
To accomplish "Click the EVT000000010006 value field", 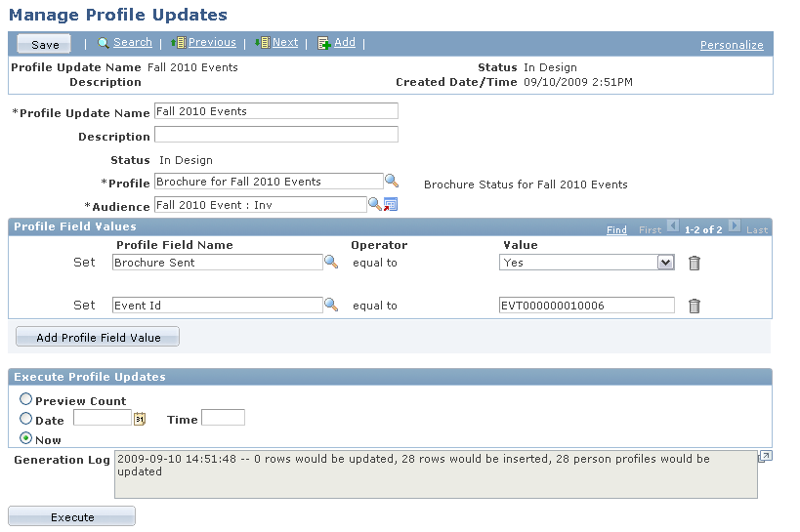I will point(587,305).
